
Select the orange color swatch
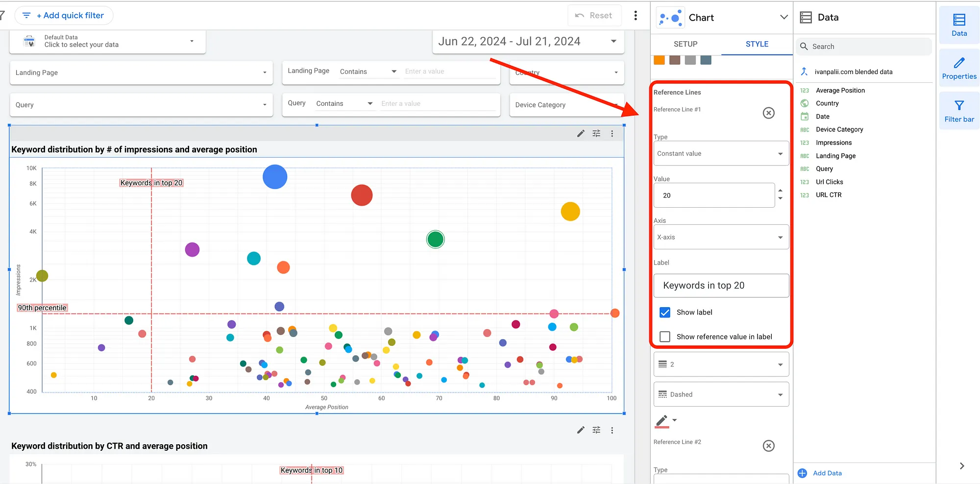click(660, 60)
